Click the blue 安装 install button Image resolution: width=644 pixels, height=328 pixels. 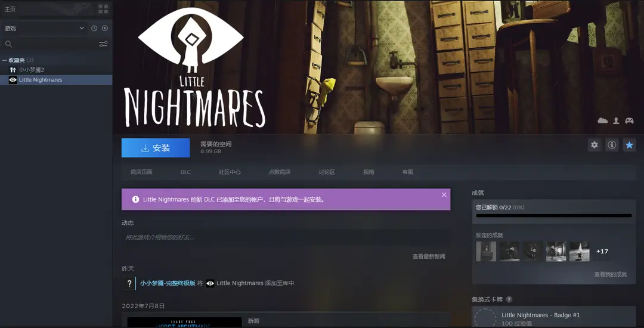point(156,148)
